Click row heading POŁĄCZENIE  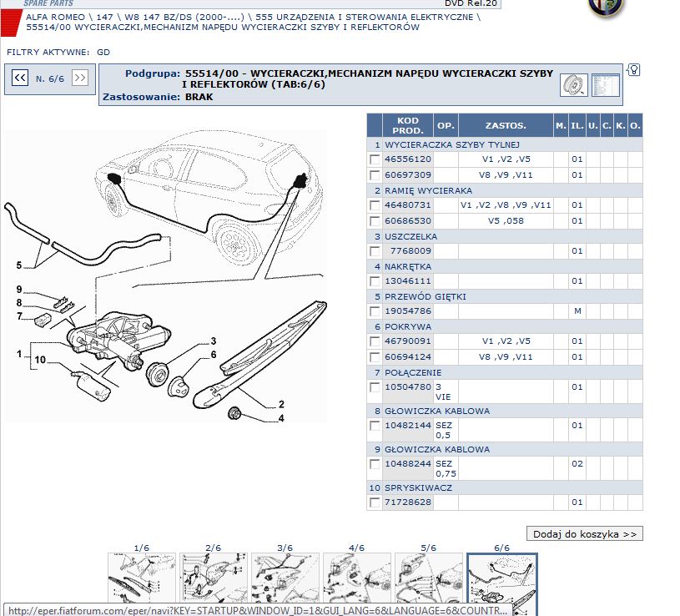(413, 372)
